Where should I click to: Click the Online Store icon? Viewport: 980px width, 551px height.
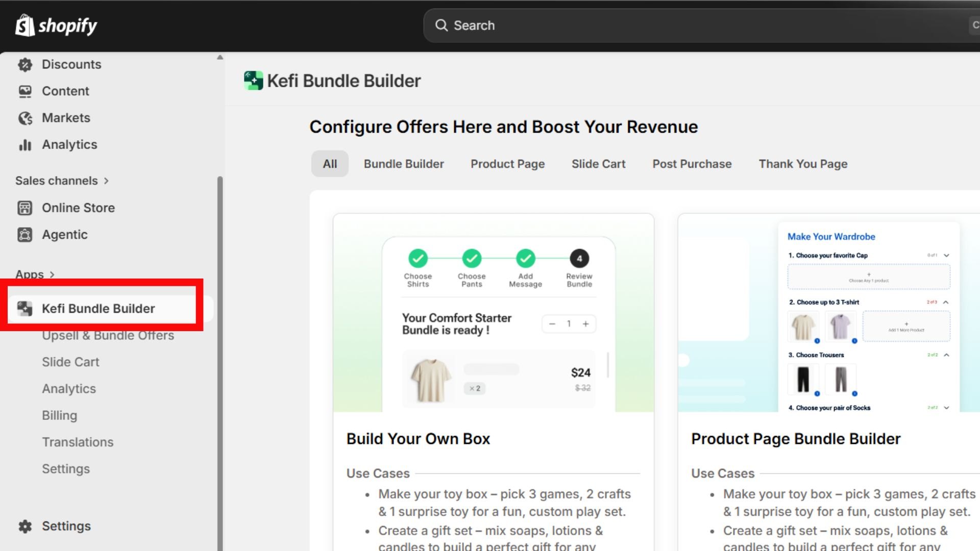click(x=25, y=208)
